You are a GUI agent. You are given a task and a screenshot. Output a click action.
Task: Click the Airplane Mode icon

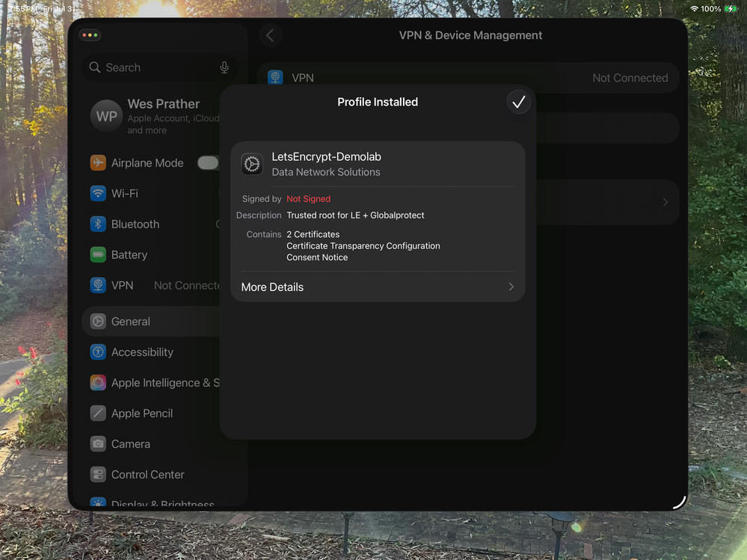(x=98, y=163)
